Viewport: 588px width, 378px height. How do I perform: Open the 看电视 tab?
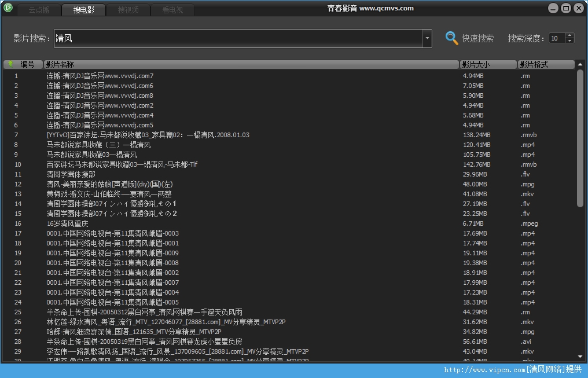tap(172, 10)
